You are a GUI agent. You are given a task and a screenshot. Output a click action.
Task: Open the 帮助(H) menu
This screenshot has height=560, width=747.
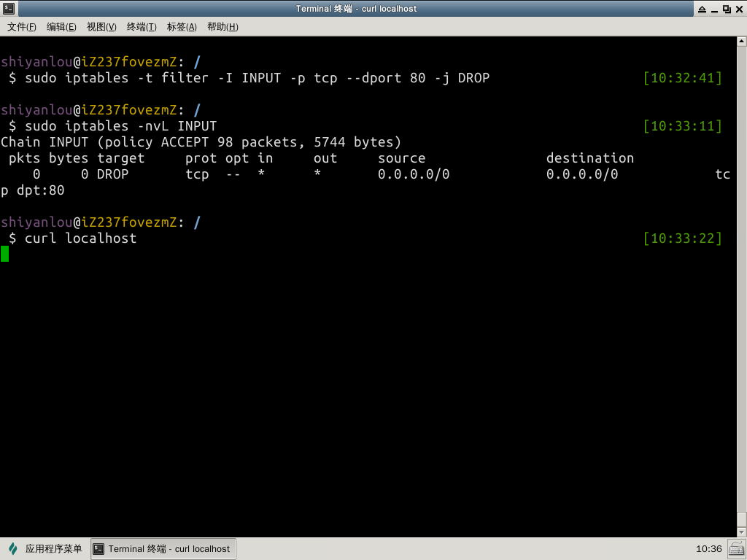222,27
